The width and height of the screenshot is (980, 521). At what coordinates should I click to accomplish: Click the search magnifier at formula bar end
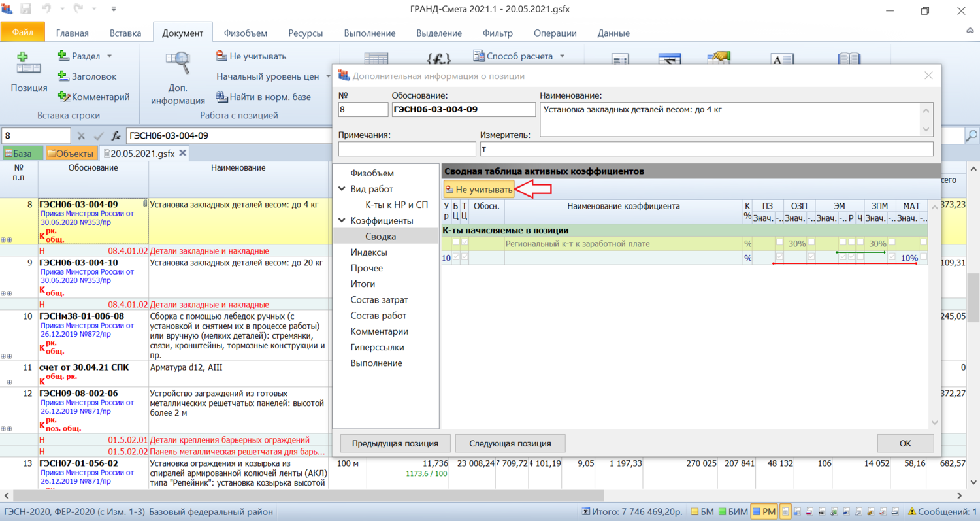pos(972,136)
